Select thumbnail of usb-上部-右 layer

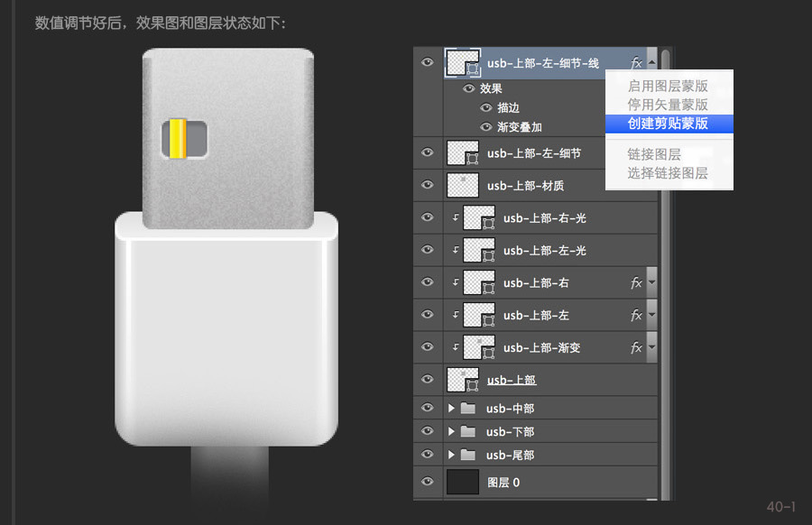[479, 282]
